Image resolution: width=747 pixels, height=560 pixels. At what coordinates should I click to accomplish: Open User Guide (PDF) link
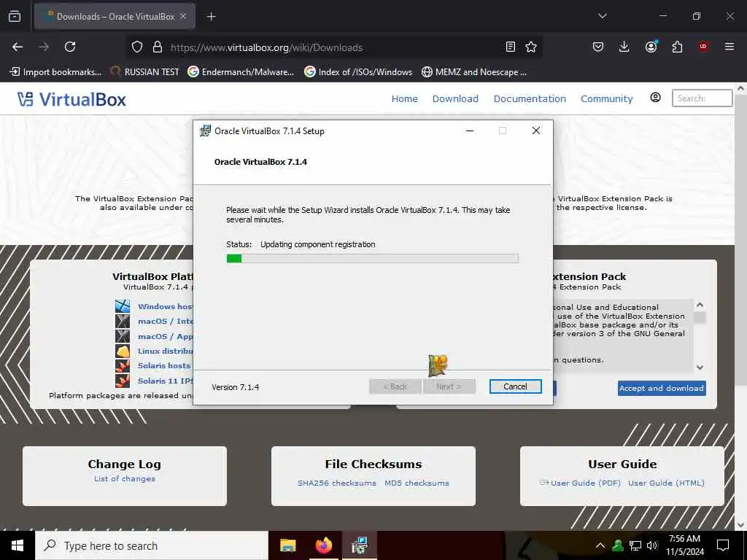(x=586, y=483)
